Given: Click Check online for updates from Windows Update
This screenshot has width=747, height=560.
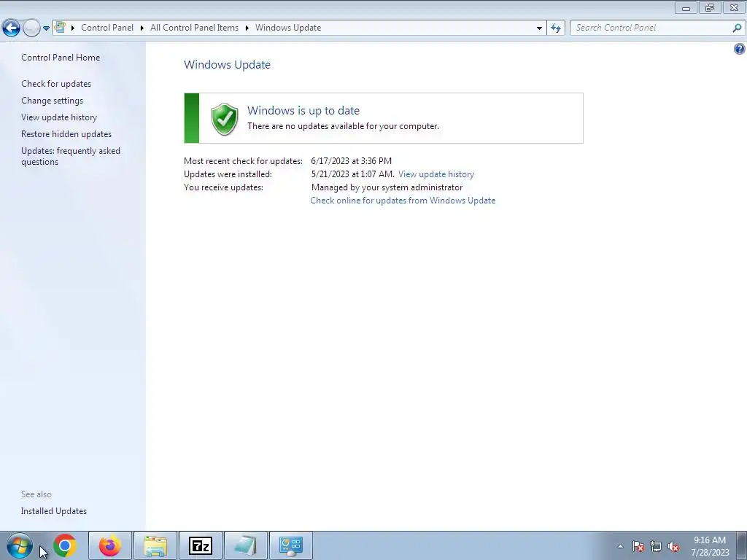Looking at the screenshot, I should [x=403, y=201].
